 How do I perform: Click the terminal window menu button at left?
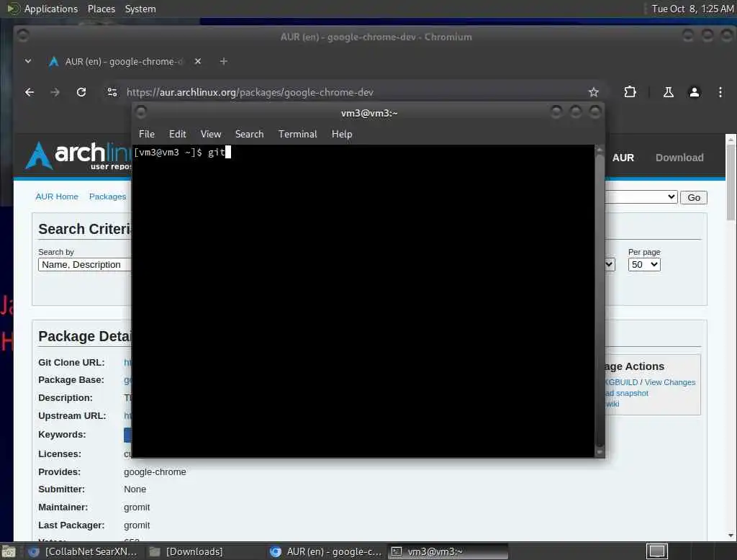coord(141,112)
